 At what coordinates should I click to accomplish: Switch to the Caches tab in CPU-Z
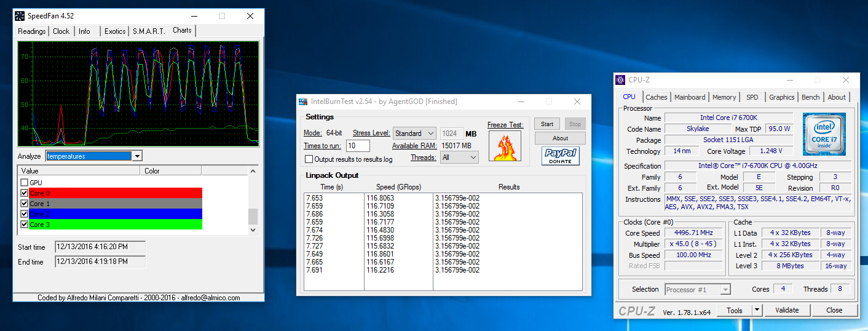coord(657,97)
